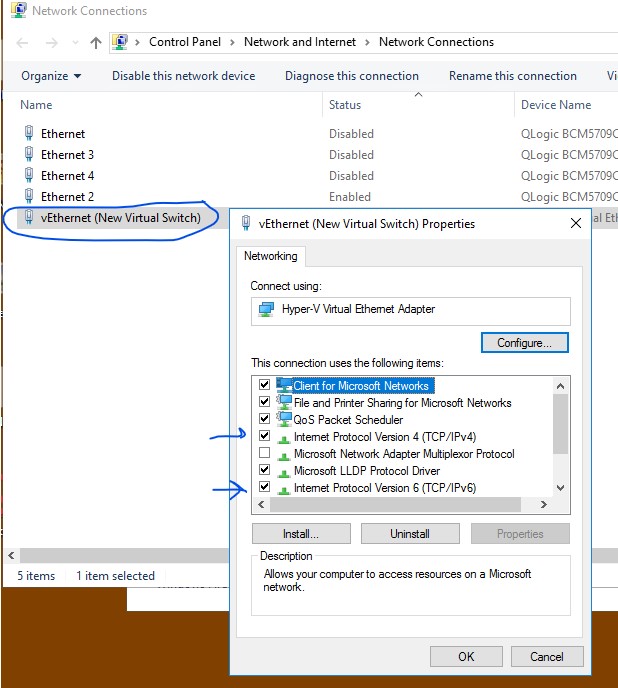Image resolution: width=618 pixels, height=688 pixels.
Task: Click the Properties dialog title bar icon
Action: click(246, 223)
